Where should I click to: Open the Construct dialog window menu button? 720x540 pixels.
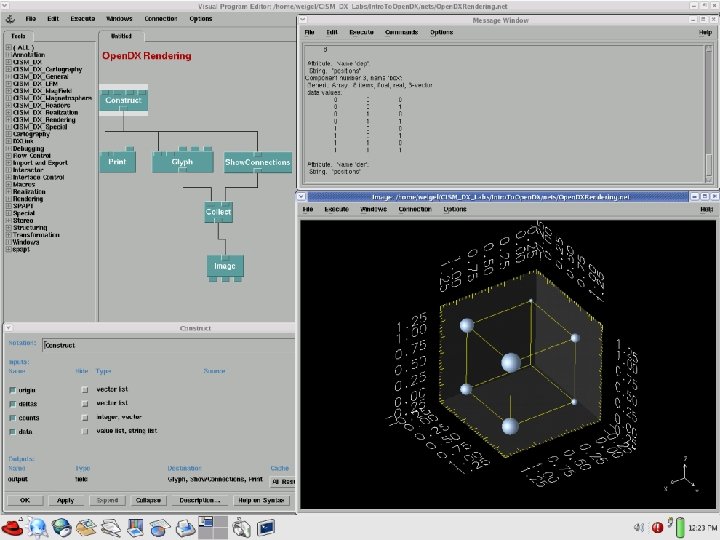click(8, 328)
